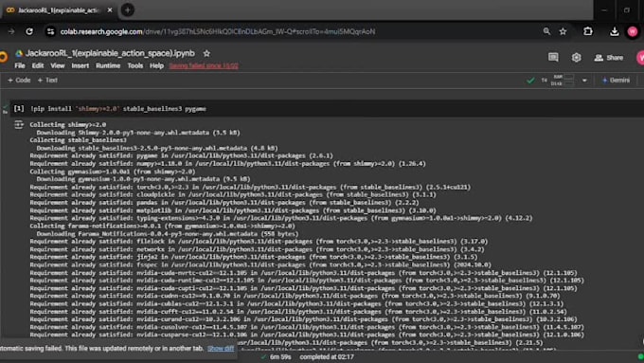Open the Edit menu

pos(38,65)
